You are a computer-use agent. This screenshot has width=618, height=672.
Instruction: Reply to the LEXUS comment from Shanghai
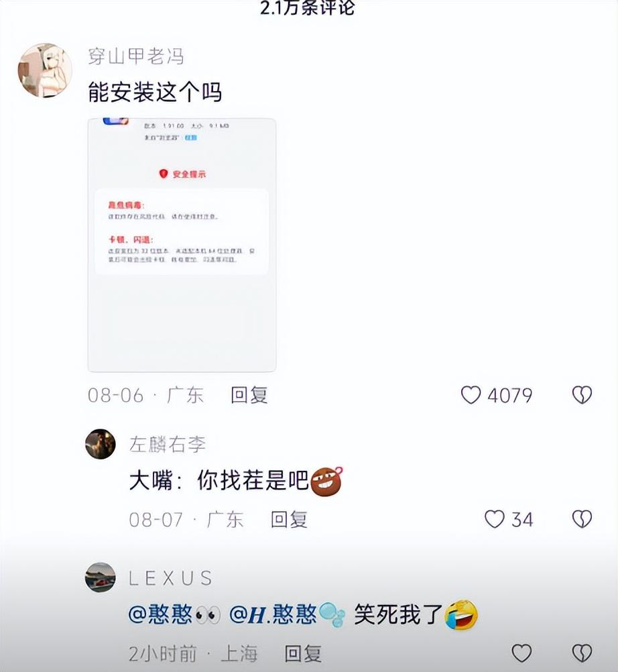[x=303, y=654]
